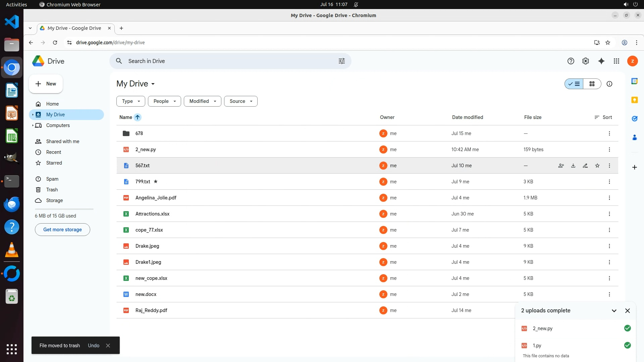Open Drive settings gear
644x362 pixels.
point(586,61)
